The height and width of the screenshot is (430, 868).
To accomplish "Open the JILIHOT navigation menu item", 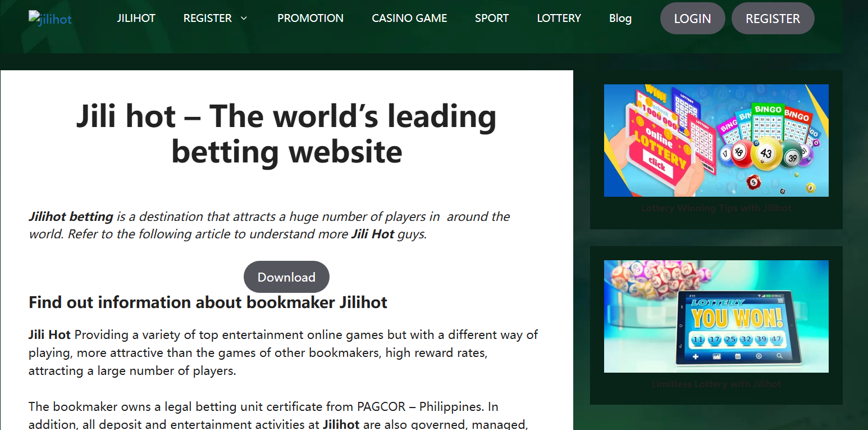I will coord(136,19).
